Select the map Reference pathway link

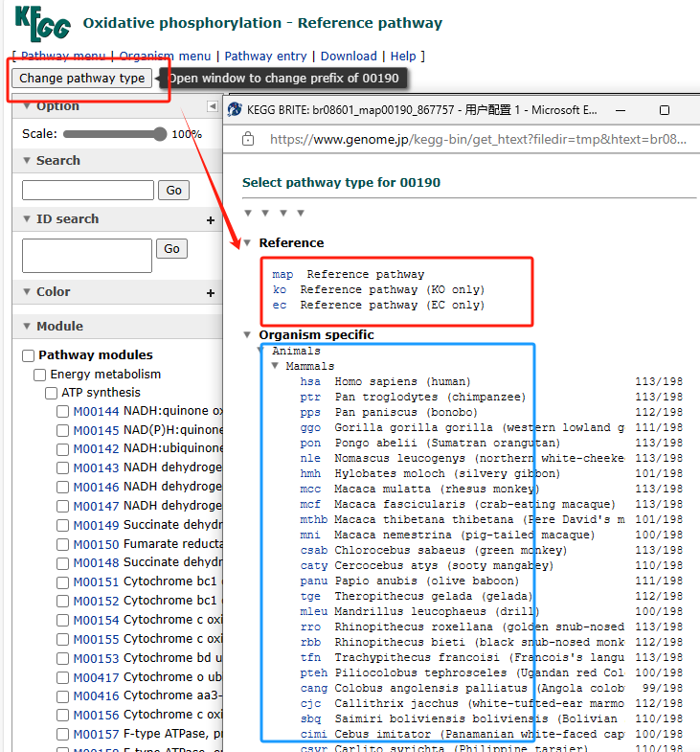point(282,274)
